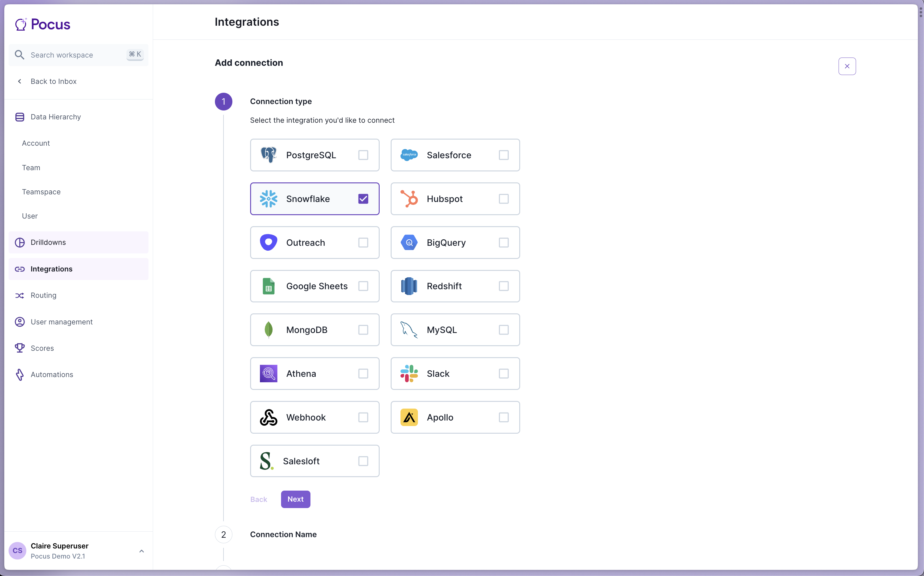Click the Back to Inbox chevron

pos(20,81)
